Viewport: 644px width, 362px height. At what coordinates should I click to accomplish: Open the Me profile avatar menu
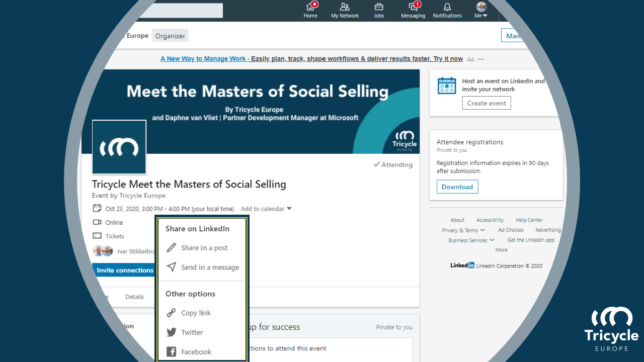(481, 10)
